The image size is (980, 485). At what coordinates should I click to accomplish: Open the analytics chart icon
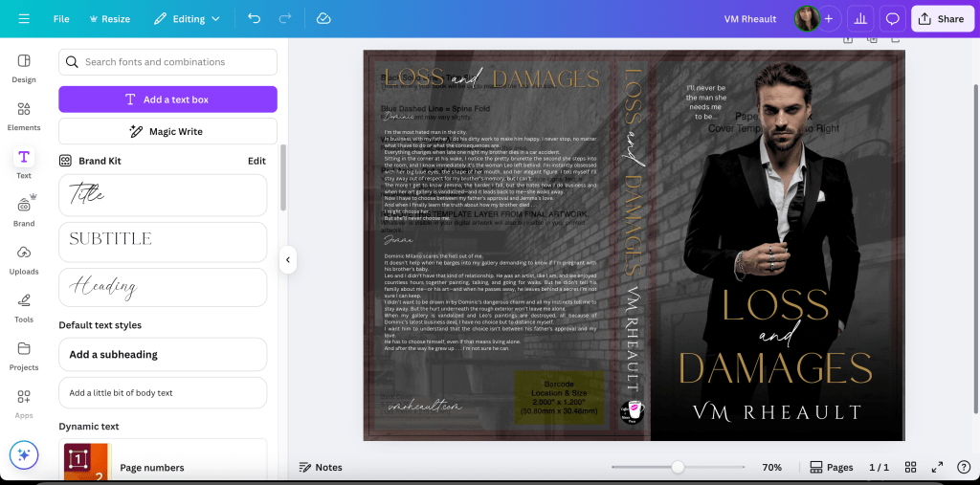coord(859,18)
